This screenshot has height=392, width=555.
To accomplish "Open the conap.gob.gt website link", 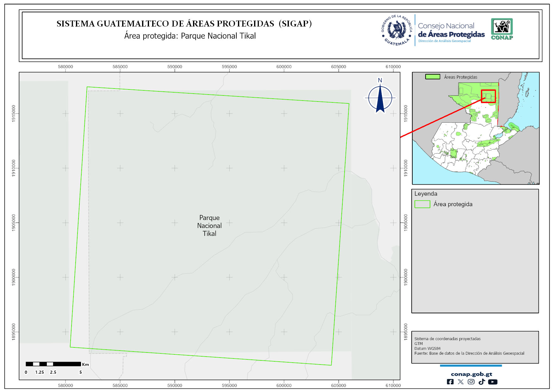I will click(x=471, y=374).
